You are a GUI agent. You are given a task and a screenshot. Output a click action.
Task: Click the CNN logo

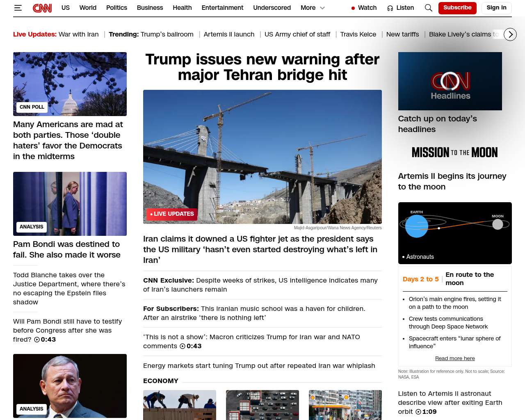coord(42,8)
